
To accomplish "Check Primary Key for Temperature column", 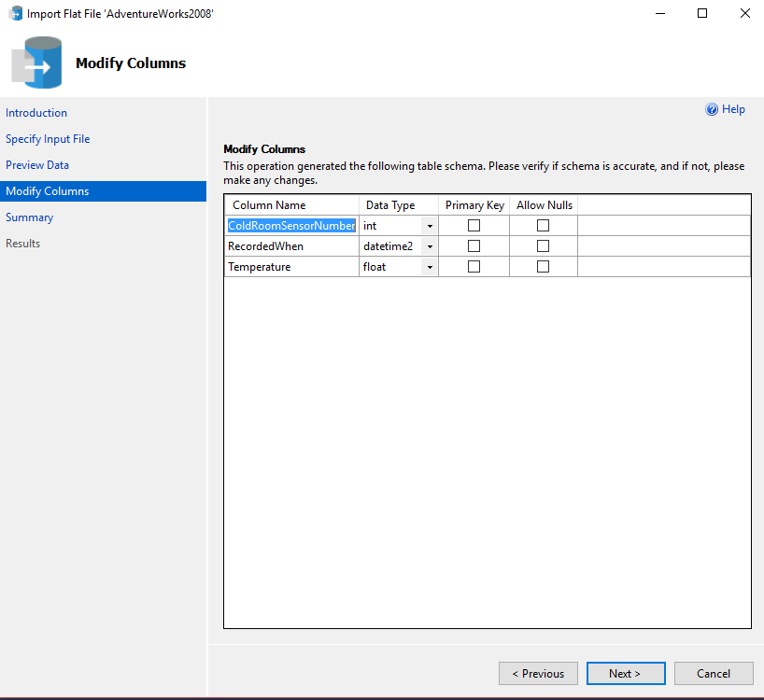I will [474, 267].
